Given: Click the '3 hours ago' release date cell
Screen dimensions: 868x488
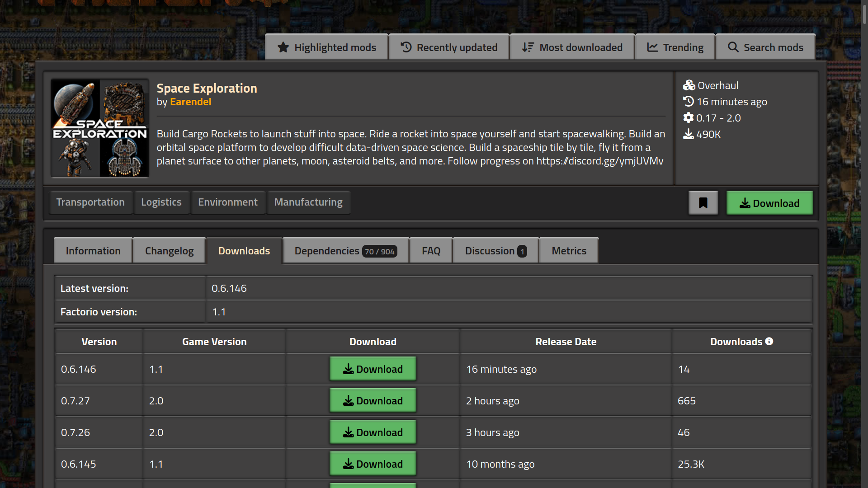Looking at the screenshot, I should (x=566, y=432).
